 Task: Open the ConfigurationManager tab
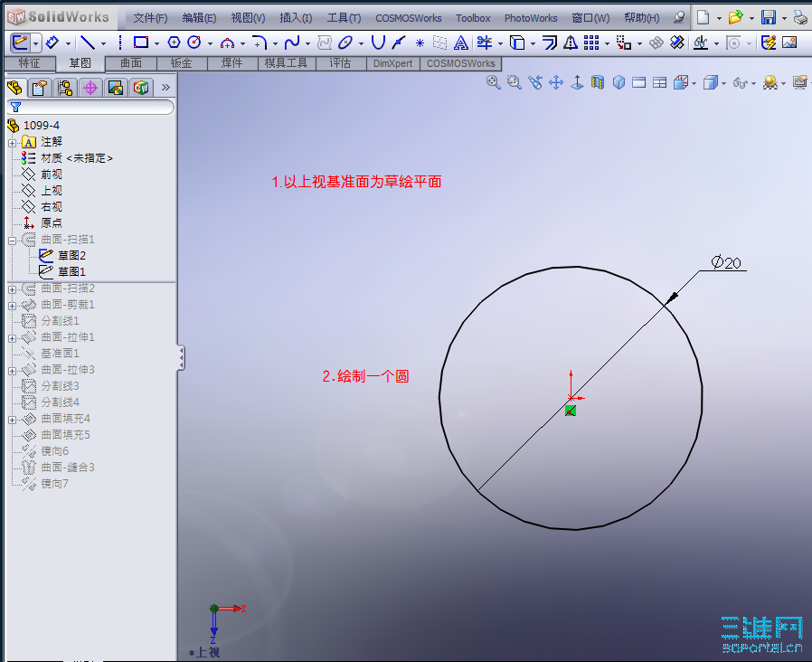click(65, 88)
